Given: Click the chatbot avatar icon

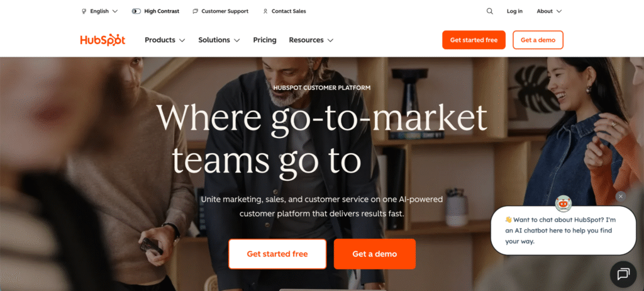Looking at the screenshot, I should pos(563,203).
